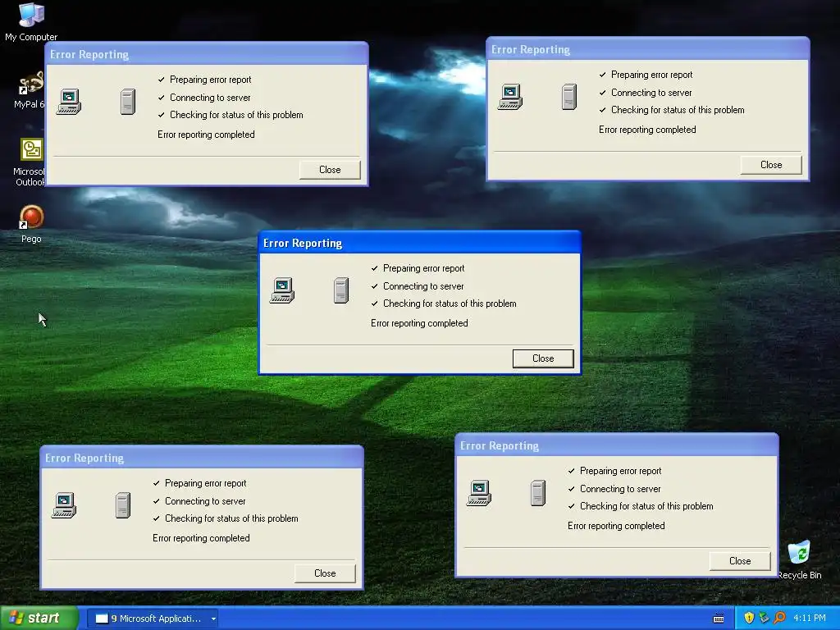Screen dimensions: 840x630
Task: Open the Start menu
Action: 39,619
